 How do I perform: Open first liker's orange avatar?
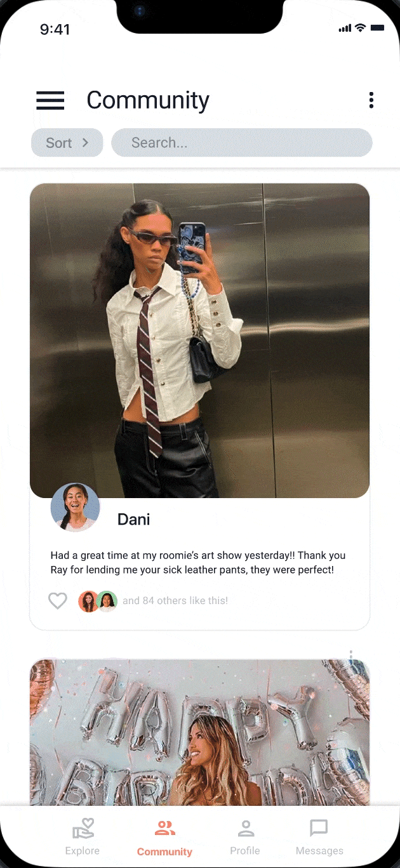88,602
